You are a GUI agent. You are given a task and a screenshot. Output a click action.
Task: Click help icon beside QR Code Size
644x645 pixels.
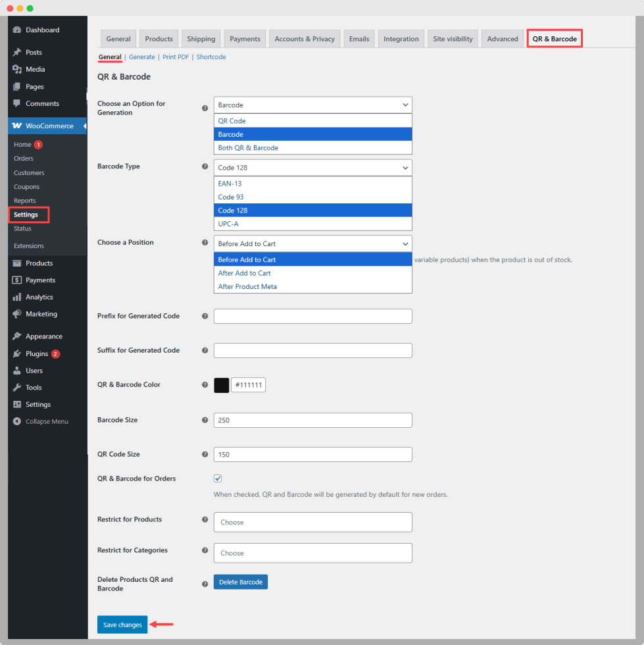205,454
